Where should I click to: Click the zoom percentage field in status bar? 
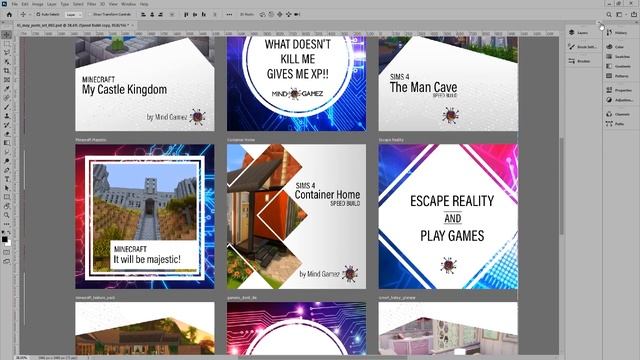coord(21,358)
